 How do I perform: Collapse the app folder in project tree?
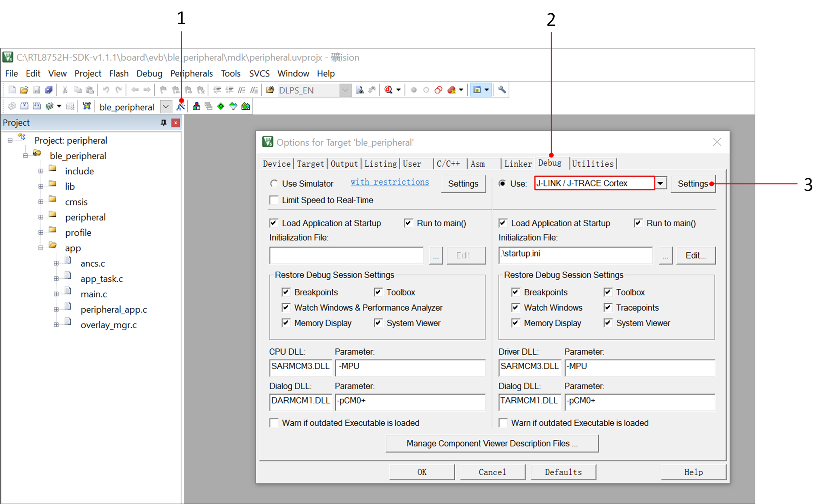pos(41,248)
